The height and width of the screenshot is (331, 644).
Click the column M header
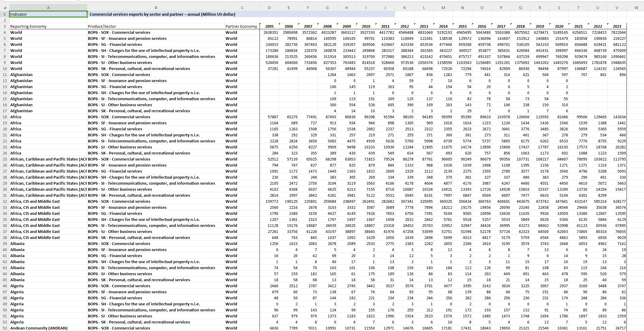point(443,8)
